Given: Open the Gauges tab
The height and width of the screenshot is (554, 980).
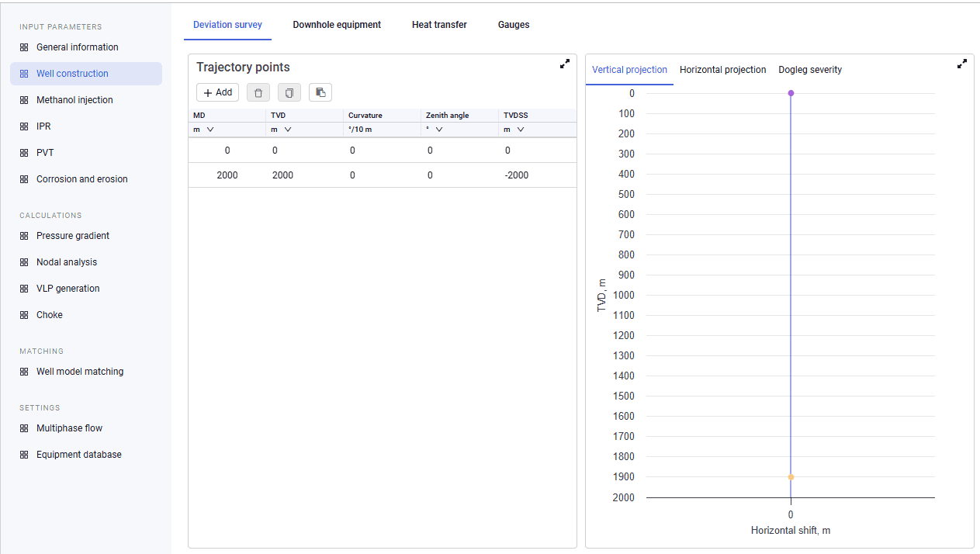Looking at the screenshot, I should pyautogui.click(x=514, y=25).
